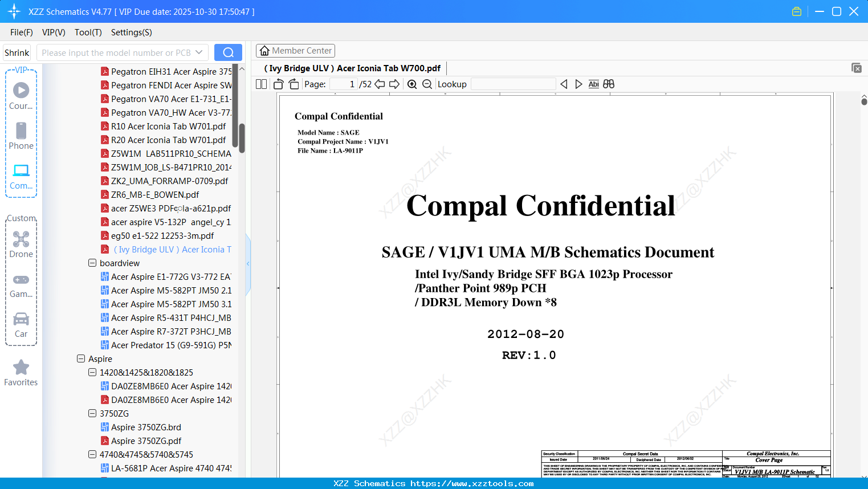Open Acer Aspire M5-582PT JM50 2.1 boardview
The width and height of the screenshot is (868, 489).
[x=166, y=291]
